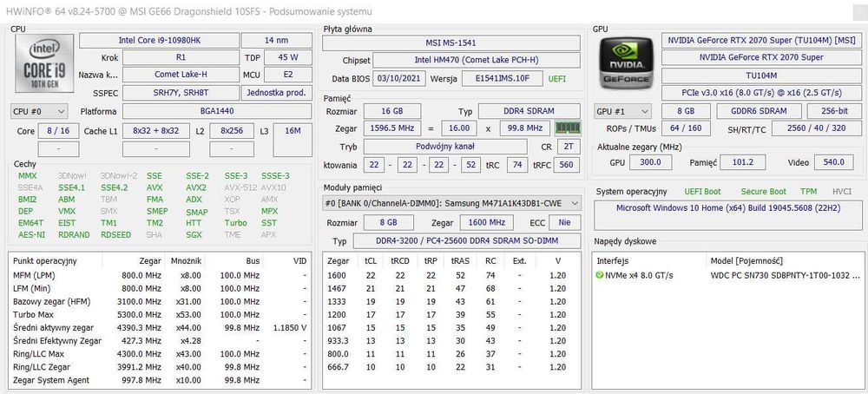Image resolution: width=868 pixels, height=394 pixels.
Task: Click the AVX2 feature flag
Action: (196, 187)
